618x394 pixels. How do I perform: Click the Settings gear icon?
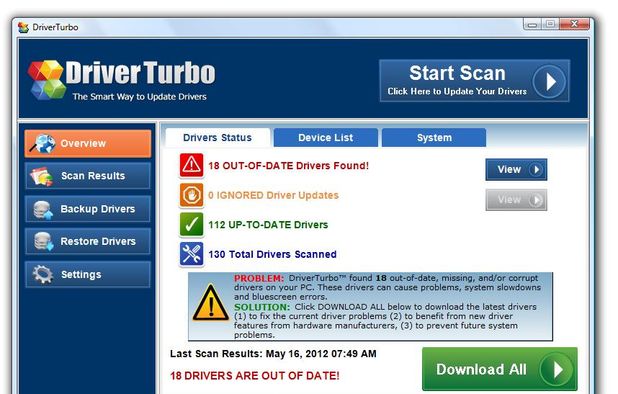(43, 274)
